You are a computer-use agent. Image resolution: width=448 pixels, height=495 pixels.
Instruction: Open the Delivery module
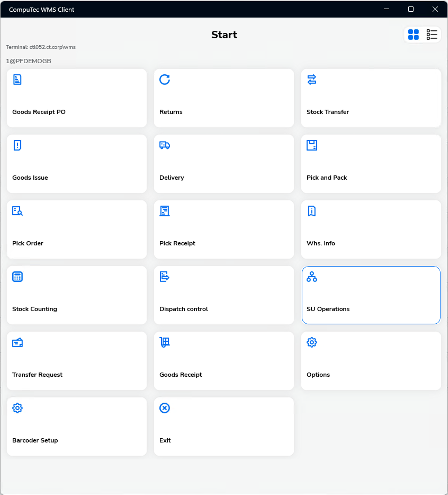click(224, 164)
